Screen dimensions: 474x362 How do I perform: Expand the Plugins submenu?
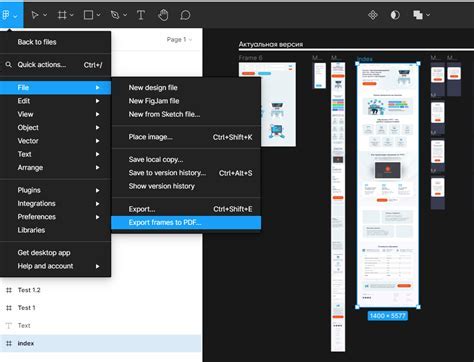[55, 190]
